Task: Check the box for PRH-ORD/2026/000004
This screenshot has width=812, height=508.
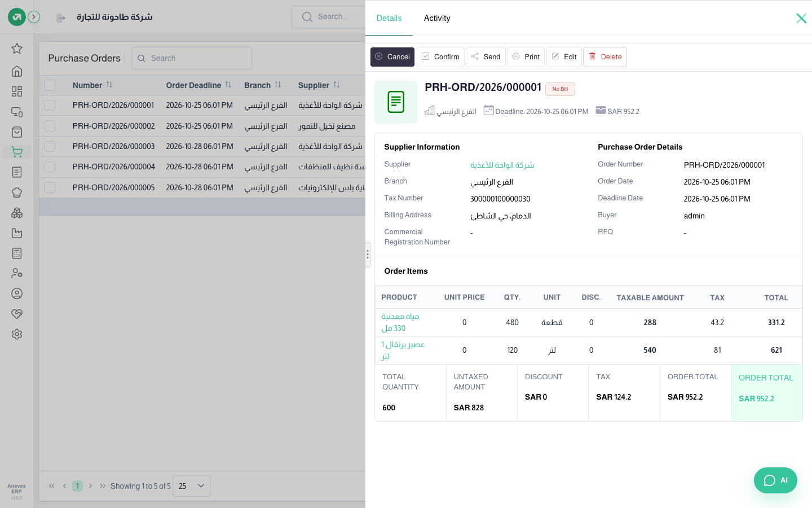Action: tap(50, 167)
